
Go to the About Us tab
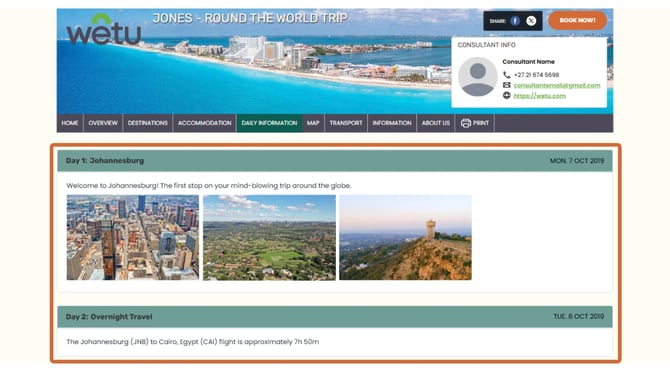pyautogui.click(x=436, y=123)
